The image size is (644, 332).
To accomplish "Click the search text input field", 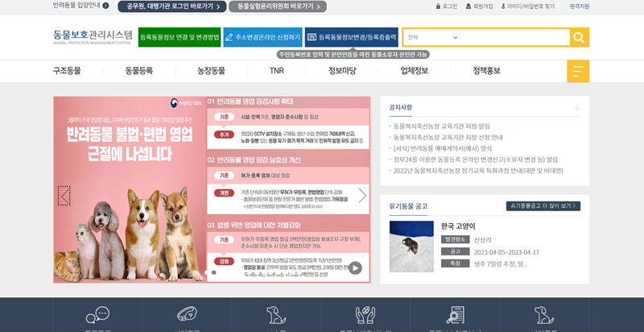I will click(x=514, y=37).
